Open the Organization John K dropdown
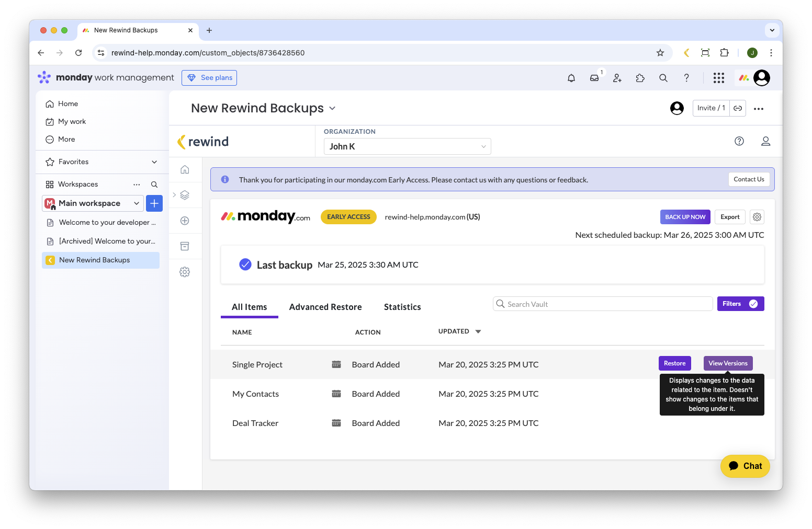Screen dimensions: 812x529 click(407, 146)
